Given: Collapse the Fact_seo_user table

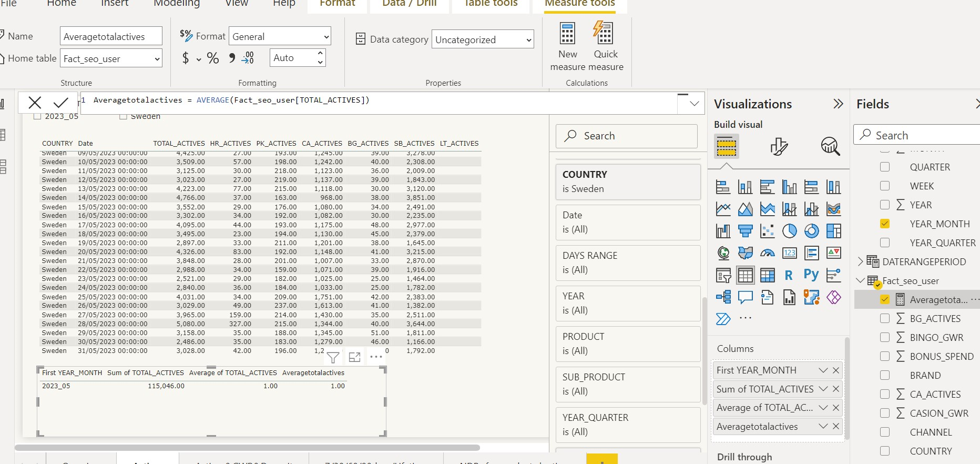Looking at the screenshot, I should tap(860, 280).
